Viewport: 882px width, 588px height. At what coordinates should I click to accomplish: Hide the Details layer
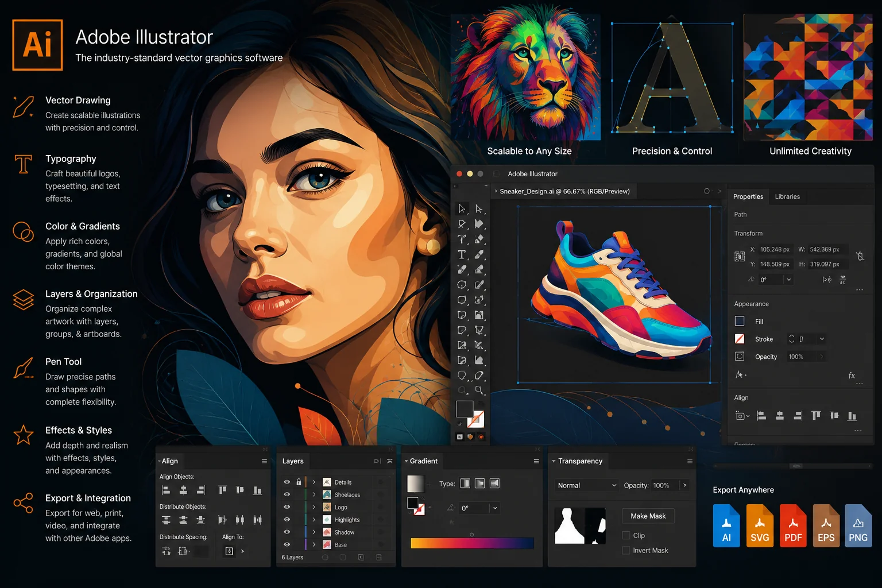[287, 482]
